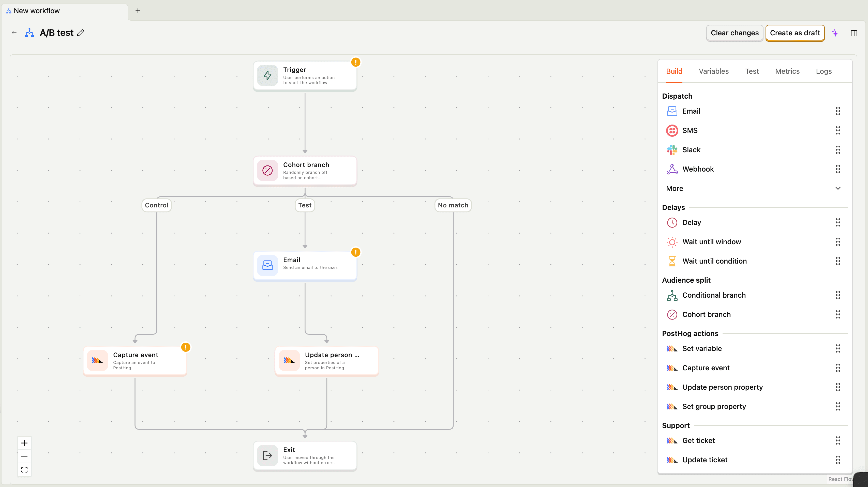Click the Delay clock icon under Delays
Viewport: 868px width, 487px height.
(672, 222)
